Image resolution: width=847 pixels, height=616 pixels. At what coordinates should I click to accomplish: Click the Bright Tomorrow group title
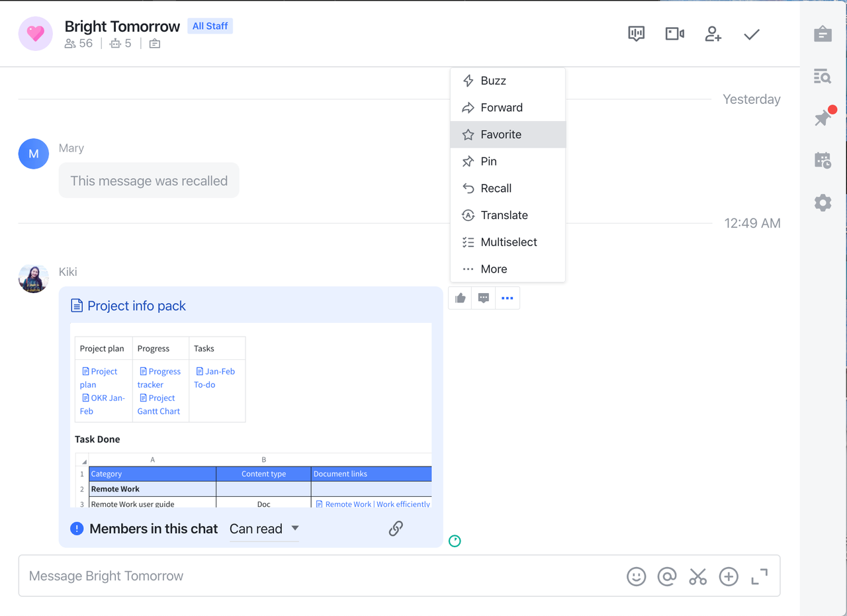[122, 26]
